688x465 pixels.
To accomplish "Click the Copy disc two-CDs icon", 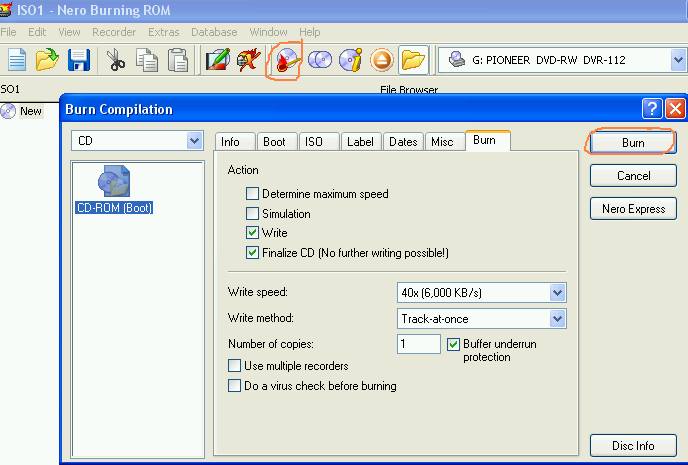I will point(320,60).
